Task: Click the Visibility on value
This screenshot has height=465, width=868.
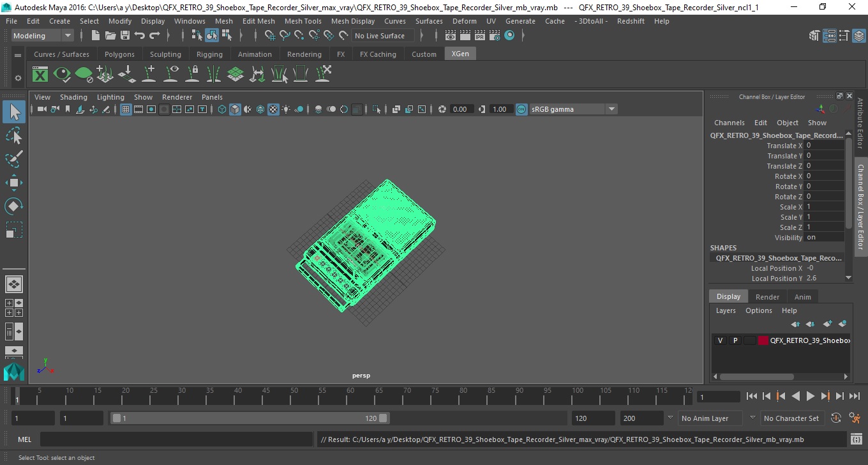Action: coord(825,238)
